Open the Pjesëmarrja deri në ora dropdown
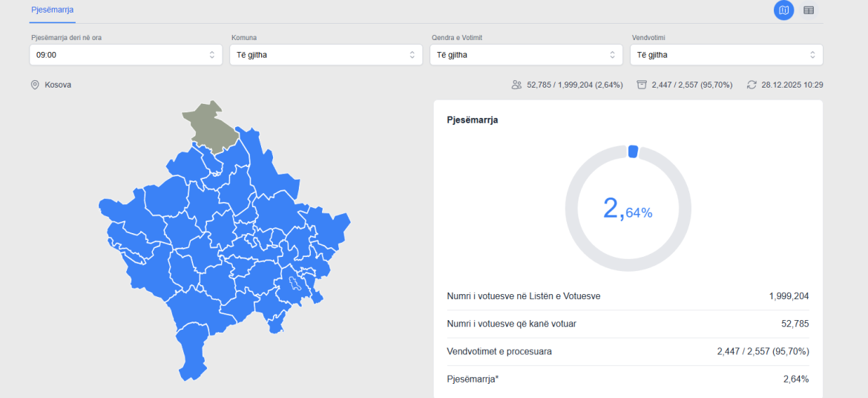The image size is (868, 398). pyautogui.click(x=125, y=55)
